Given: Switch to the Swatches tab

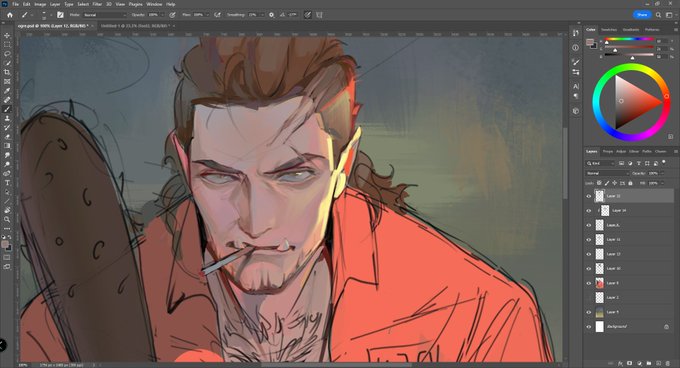Looking at the screenshot, I should [609, 29].
